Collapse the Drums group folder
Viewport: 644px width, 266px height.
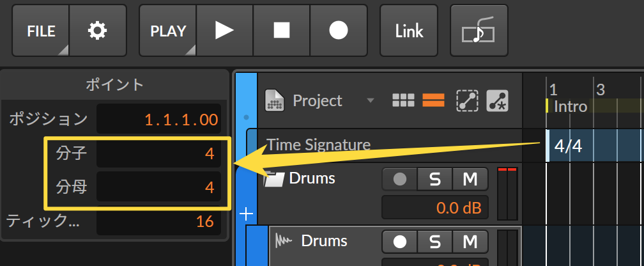tap(273, 179)
